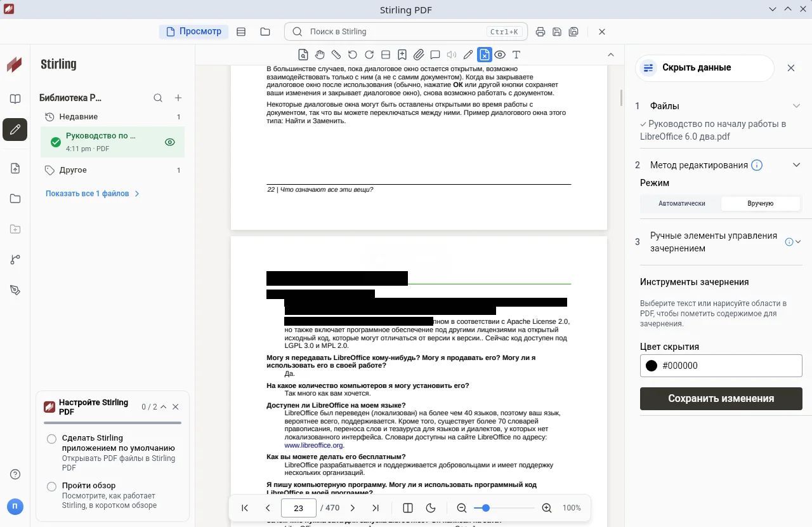The image size is (812, 527).
Task: Select the pencil draw tool
Action: [x=468, y=55]
